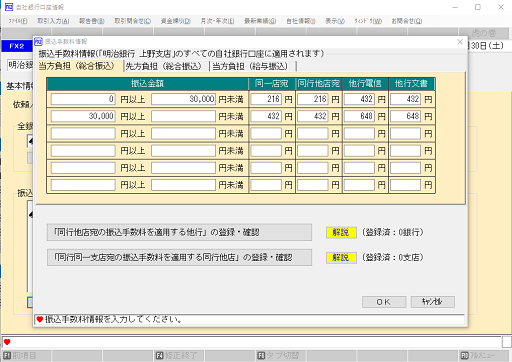512x362 pixels.
Task: Click the fourth-row 円未満 amount field
Action: 183,151
